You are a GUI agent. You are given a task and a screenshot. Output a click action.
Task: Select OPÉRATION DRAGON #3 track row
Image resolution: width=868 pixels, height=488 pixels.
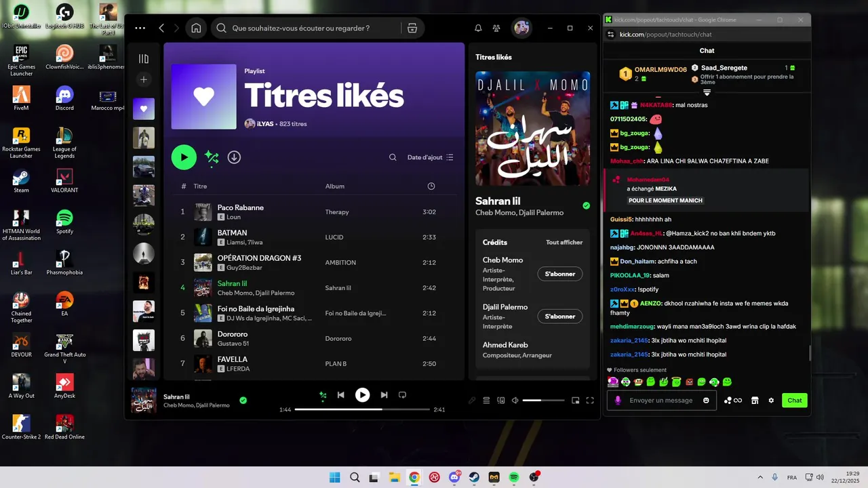click(x=314, y=262)
